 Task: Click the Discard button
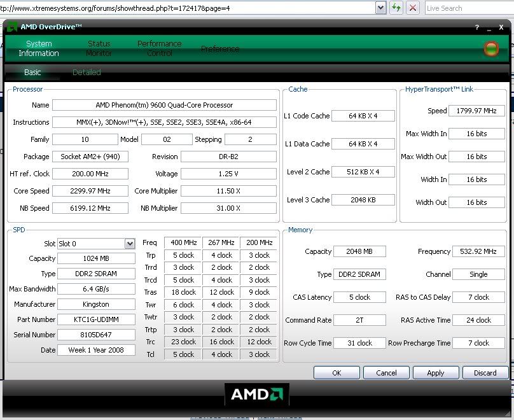[x=485, y=373]
